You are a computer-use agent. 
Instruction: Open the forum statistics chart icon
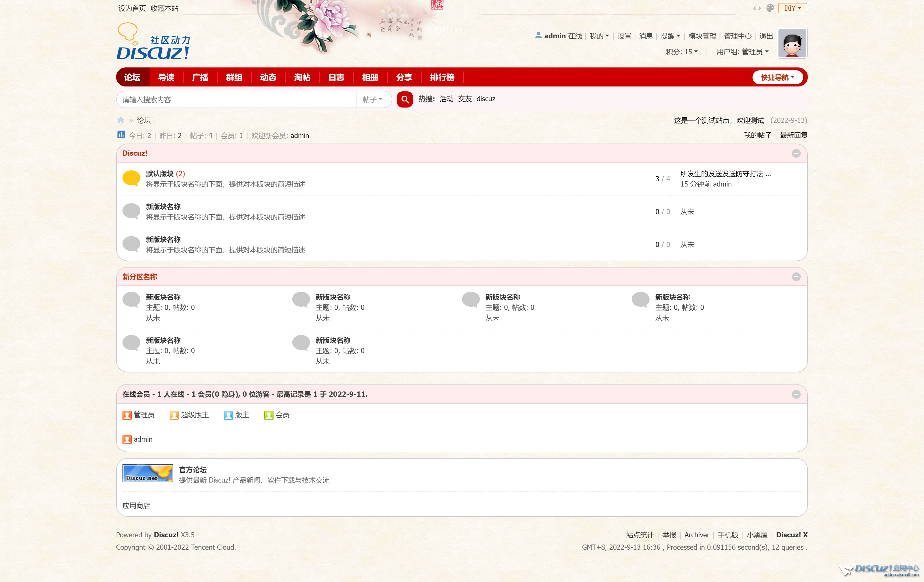tap(121, 135)
